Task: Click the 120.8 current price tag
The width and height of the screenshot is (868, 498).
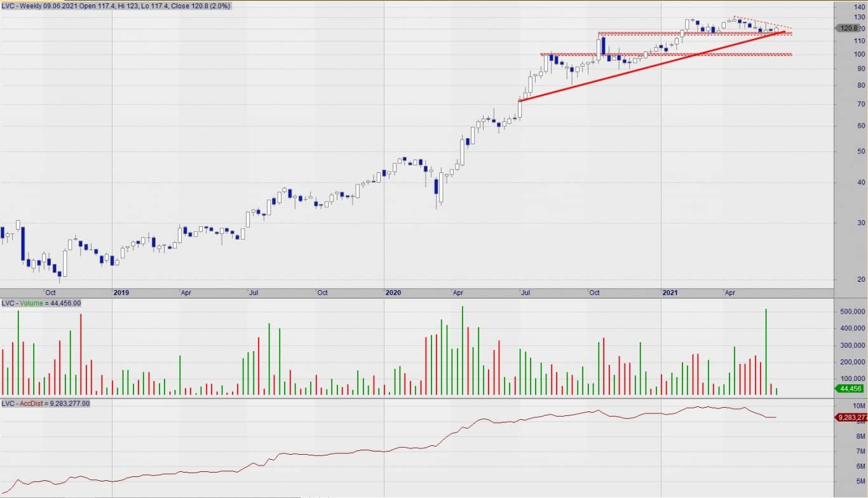Action: tap(849, 28)
